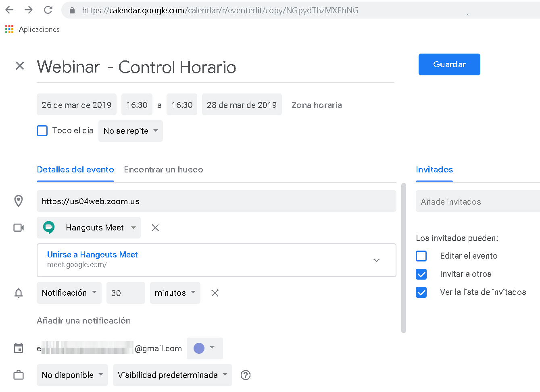The width and height of the screenshot is (540, 392).
Task: Click the end date 28 de mar de 2019
Action: click(x=242, y=104)
